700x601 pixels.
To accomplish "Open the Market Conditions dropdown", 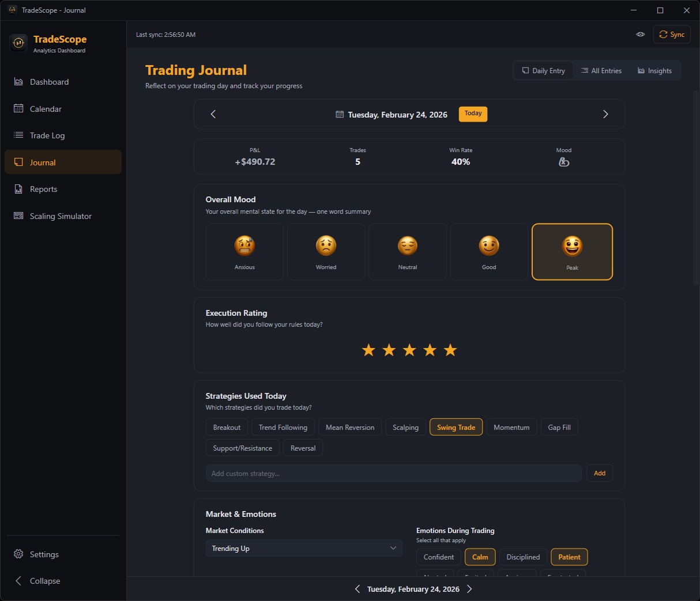I will click(x=304, y=548).
